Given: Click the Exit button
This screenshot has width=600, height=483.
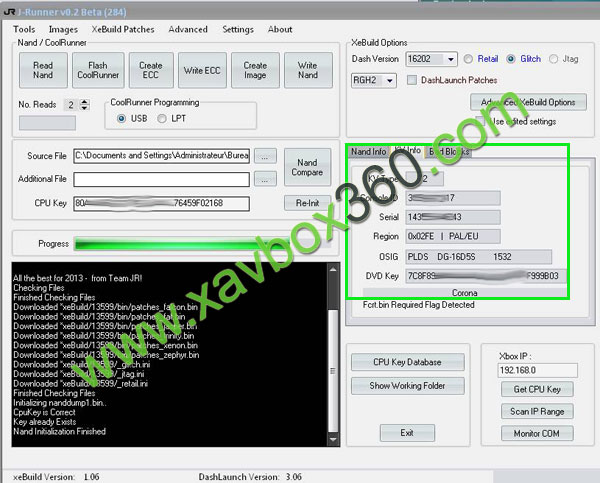Looking at the screenshot, I should (407, 433).
